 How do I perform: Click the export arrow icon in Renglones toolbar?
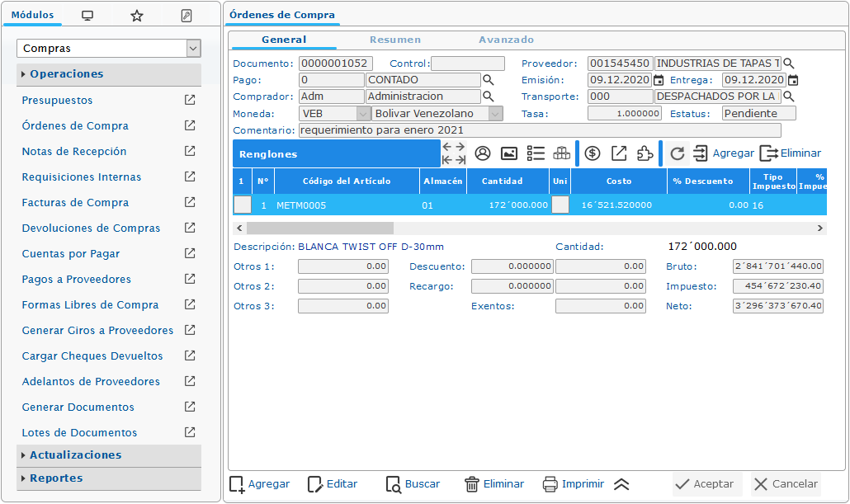pyautogui.click(x=619, y=153)
